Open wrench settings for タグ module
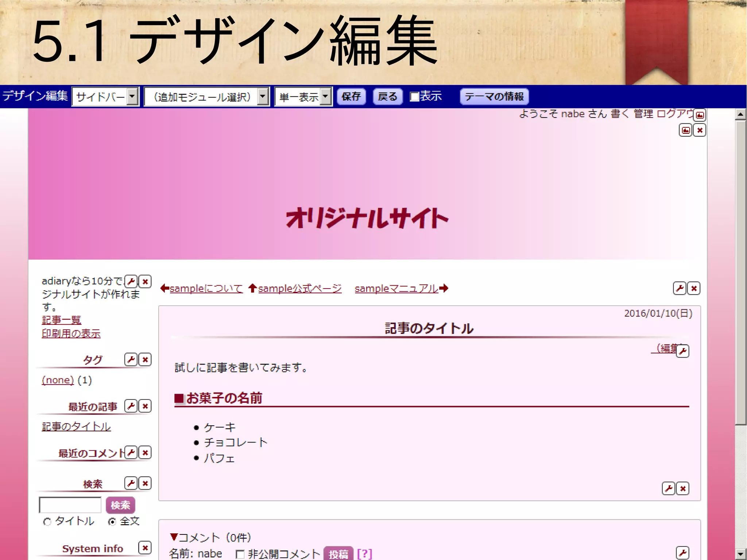The height and width of the screenshot is (560, 747). pyautogui.click(x=131, y=359)
